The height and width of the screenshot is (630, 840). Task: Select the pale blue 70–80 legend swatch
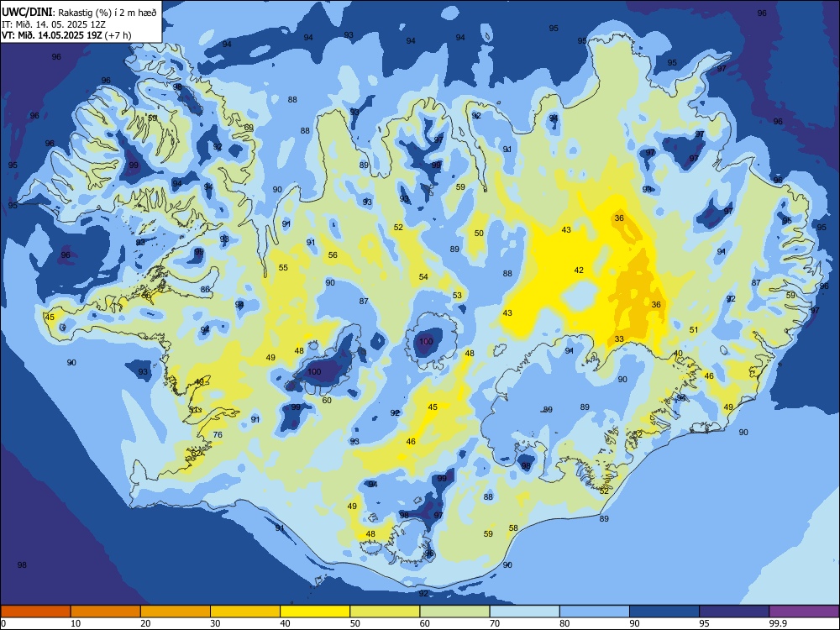coord(524,612)
